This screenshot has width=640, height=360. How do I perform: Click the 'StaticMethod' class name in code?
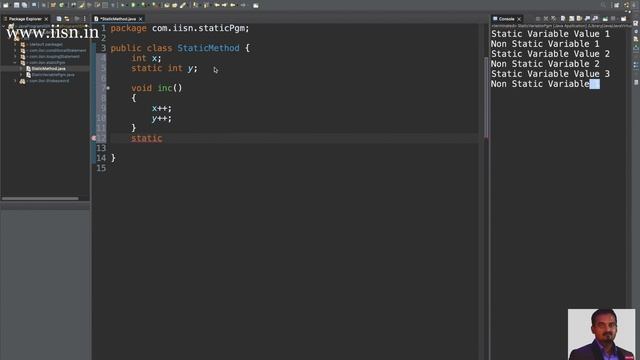click(208, 48)
